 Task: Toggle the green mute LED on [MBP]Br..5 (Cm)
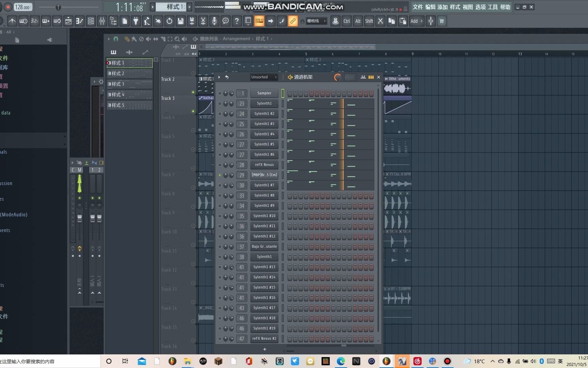220,175
